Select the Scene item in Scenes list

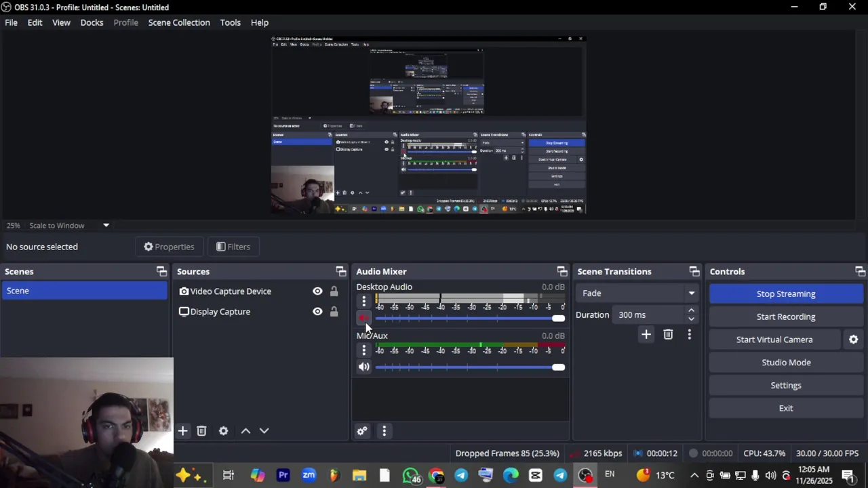84,291
